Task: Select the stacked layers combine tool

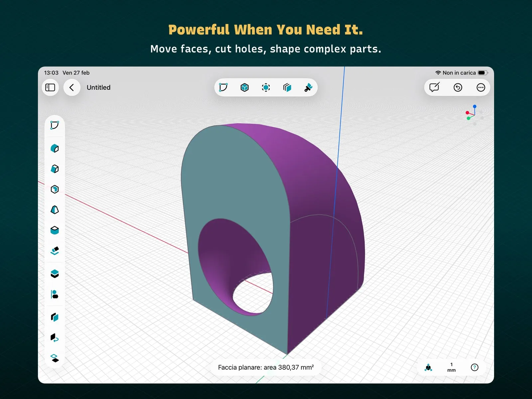Action: (x=55, y=274)
